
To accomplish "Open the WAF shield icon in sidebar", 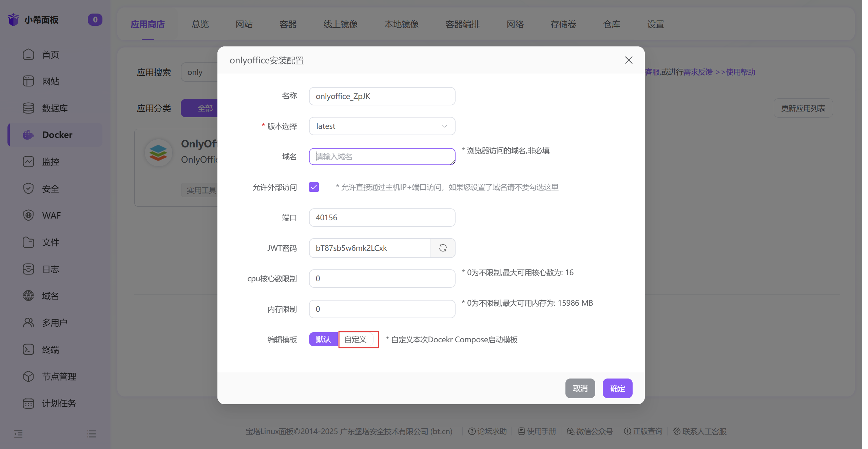I will coord(28,215).
